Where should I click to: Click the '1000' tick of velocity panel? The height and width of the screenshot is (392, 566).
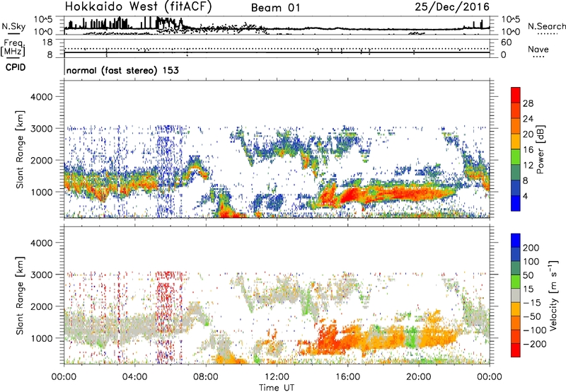[x=42, y=338]
